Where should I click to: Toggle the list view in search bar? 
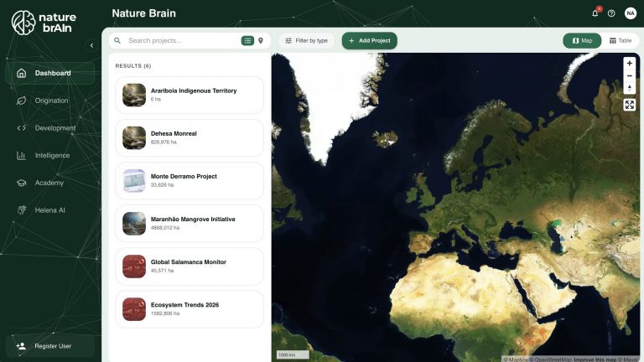point(247,40)
